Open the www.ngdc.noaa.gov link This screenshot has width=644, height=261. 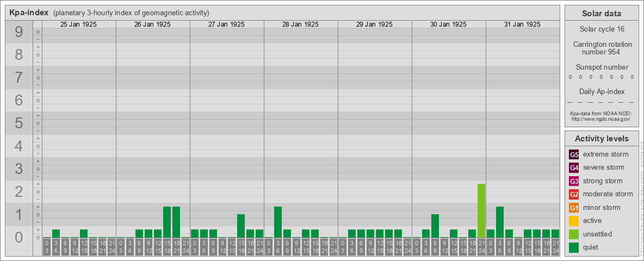(x=602, y=119)
